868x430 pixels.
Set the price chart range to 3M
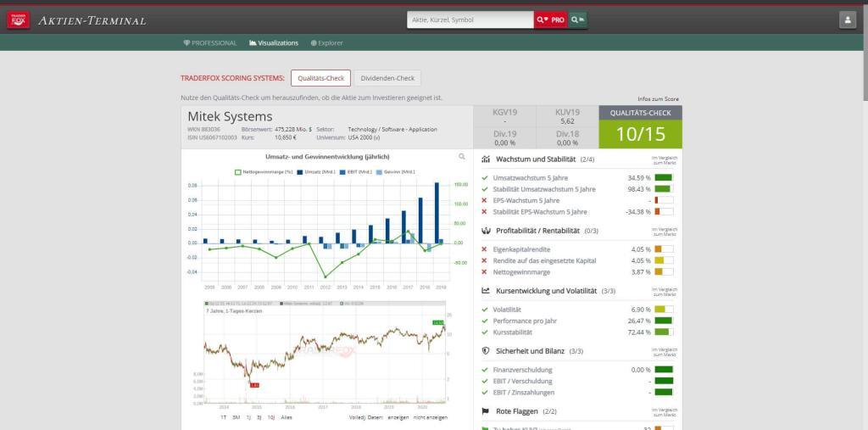coord(236,417)
